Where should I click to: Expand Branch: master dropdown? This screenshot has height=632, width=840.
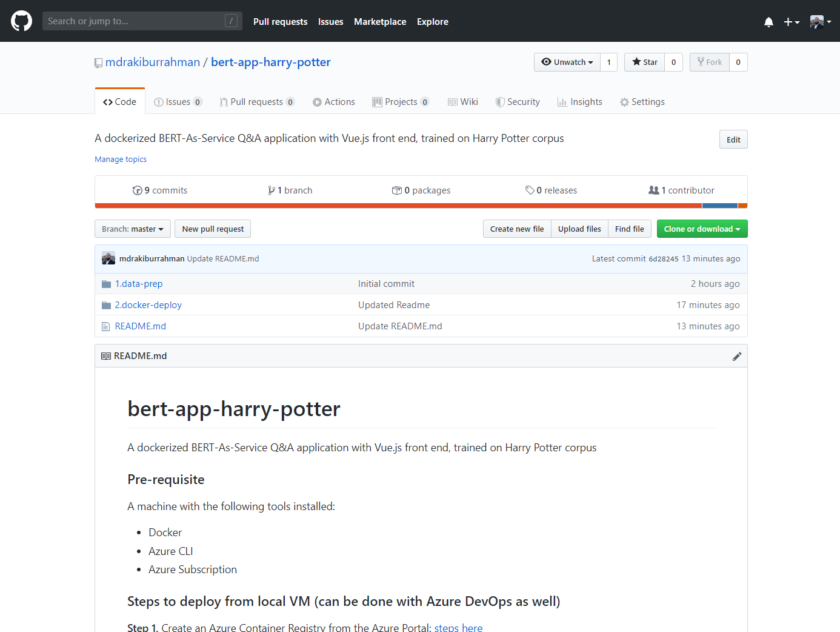(x=133, y=229)
